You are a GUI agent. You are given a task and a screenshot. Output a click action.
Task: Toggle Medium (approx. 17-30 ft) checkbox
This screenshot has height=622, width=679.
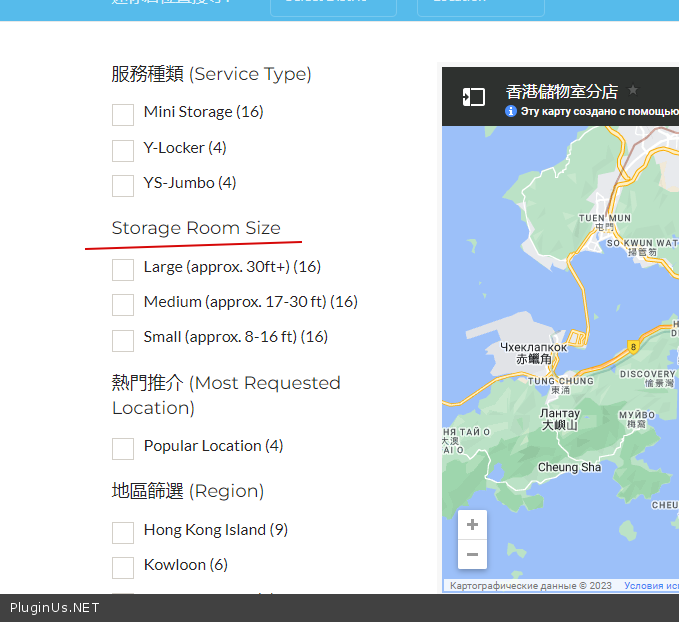coord(123,304)
